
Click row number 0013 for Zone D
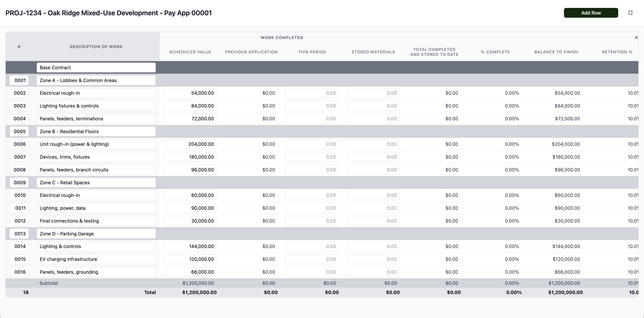(19, 233)
